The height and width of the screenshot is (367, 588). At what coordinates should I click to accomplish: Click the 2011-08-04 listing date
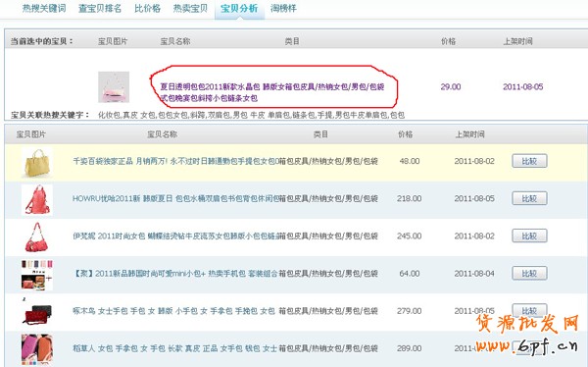click(474, 274)
